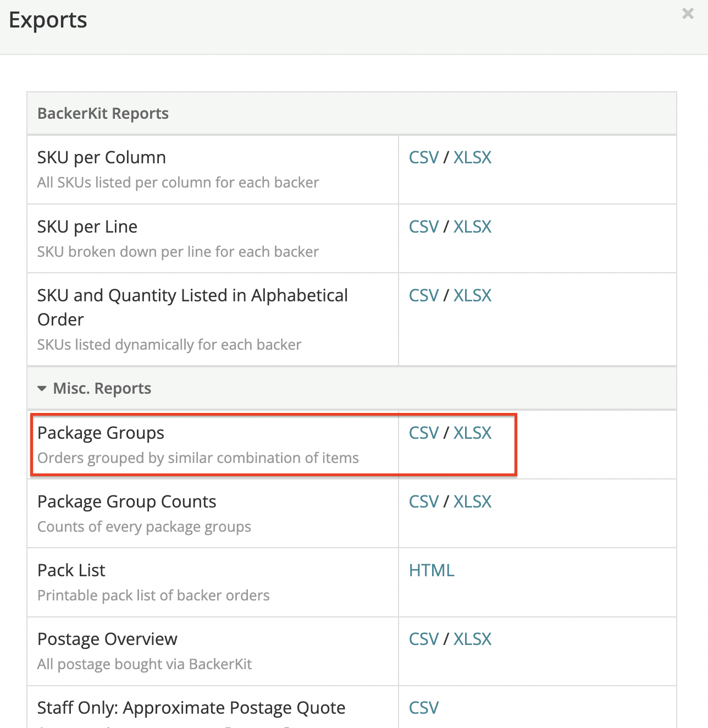
Task: Open the Pack List HTML report
Action: click(432, 571)
